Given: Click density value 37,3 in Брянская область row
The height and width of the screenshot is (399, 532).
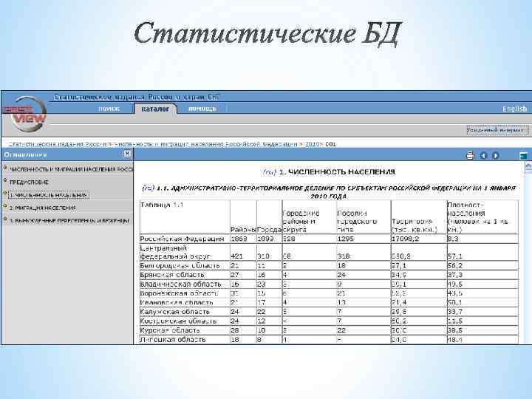Looking at the screenshot, I should 454,275.
